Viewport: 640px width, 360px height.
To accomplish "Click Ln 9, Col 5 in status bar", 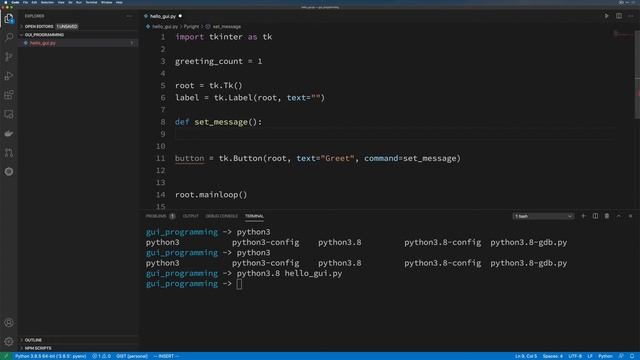I will pos(526,356).
